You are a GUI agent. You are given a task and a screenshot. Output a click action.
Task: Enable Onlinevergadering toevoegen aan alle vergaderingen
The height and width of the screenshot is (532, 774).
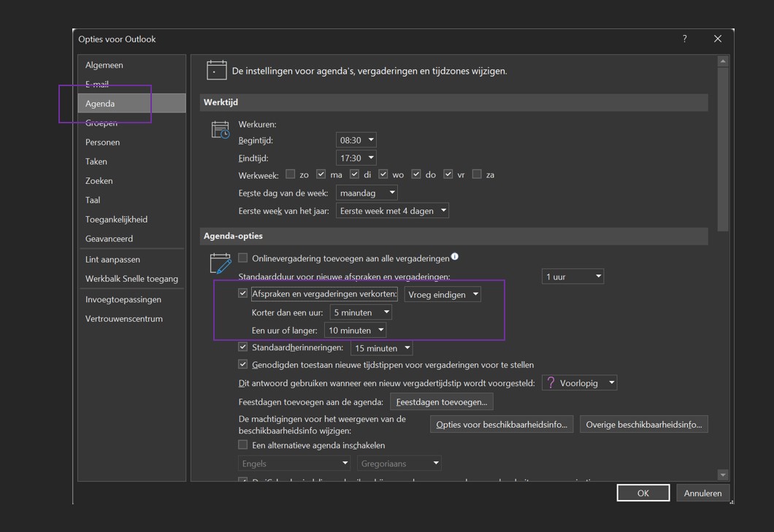click(243, 258)
